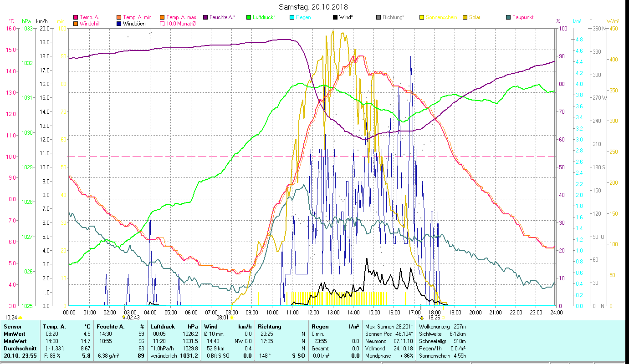Click the dark teal Taupunkt legend swatch

point(508,18)
